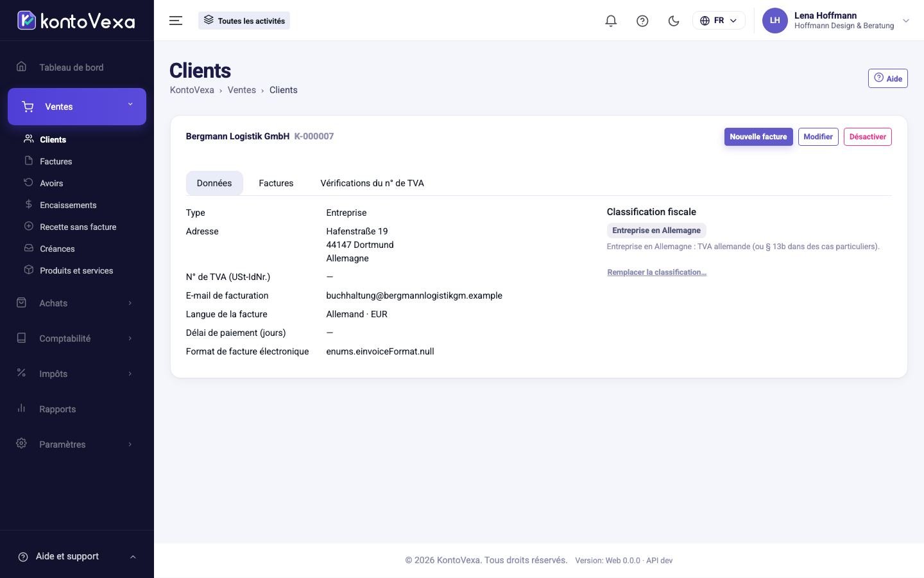Open Avoirs in sidebar
This screenshot has width=924, height=578.
click(51, 183)
